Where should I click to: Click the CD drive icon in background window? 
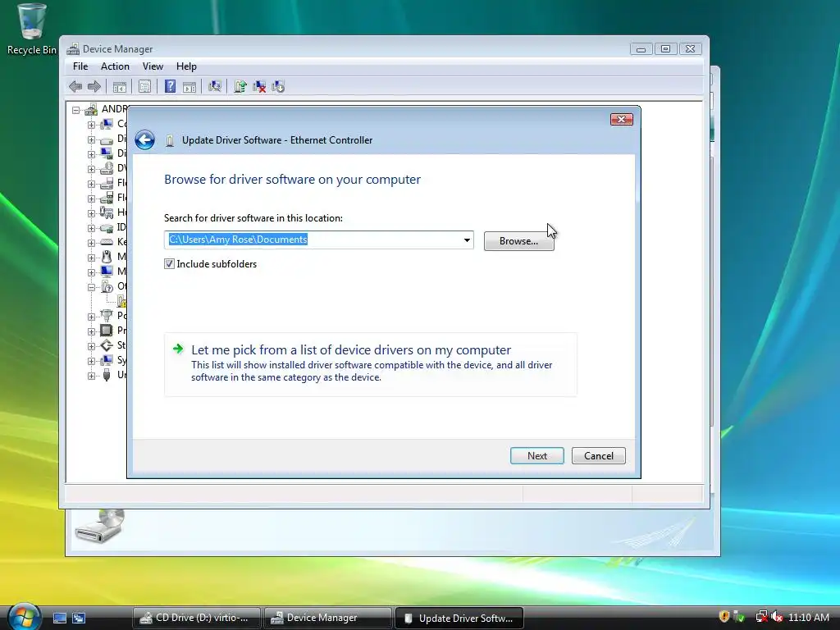click(x=100, y=526)
